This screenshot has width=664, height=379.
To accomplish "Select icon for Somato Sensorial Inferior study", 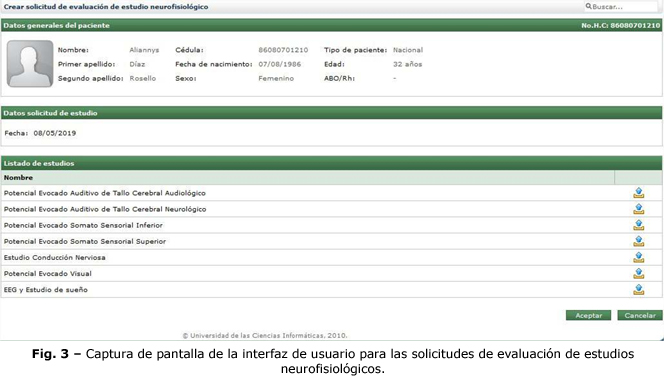I will point(639,225).
